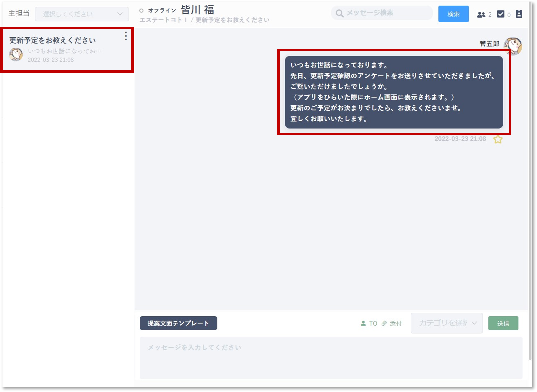Open the 提案文面テンプレート button

(178, 323)
